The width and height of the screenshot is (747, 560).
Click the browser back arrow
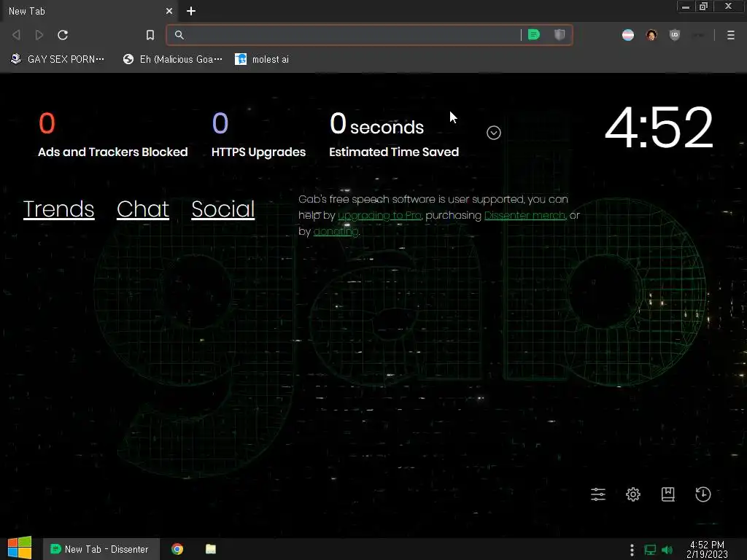16,35
